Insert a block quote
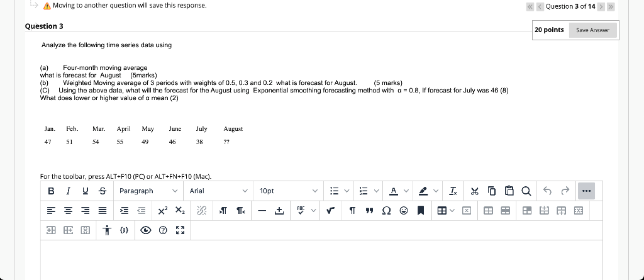The width and height of the screenshot is (644, 280). [x=369, y=211]
